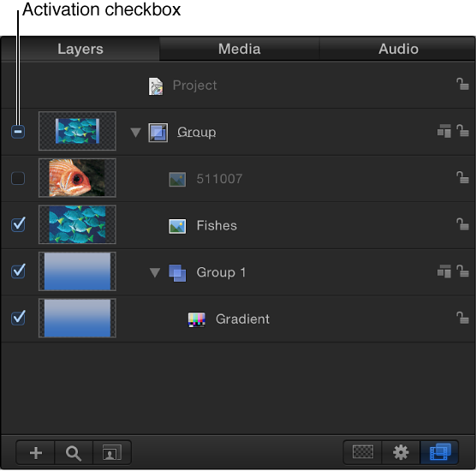Toggle the Group 2D/3D stack icon
The height and width of the screenshot is (471, 476).
pos(443,131)
